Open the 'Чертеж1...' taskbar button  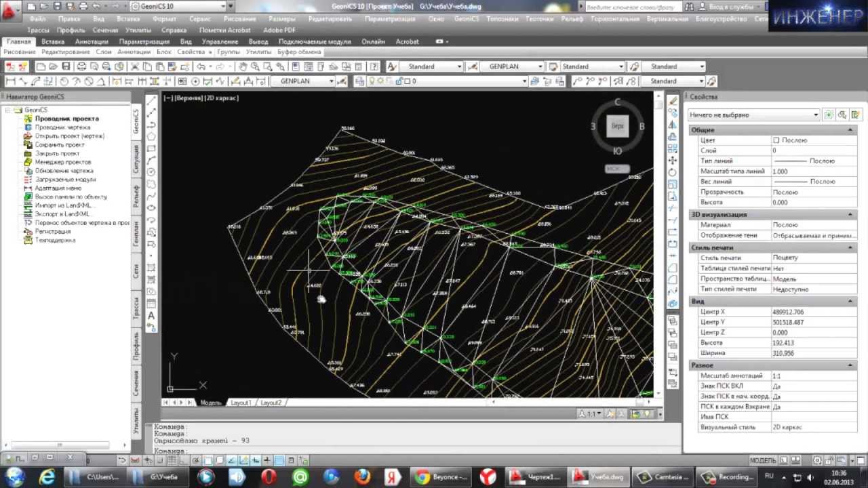tap(536, 476)
